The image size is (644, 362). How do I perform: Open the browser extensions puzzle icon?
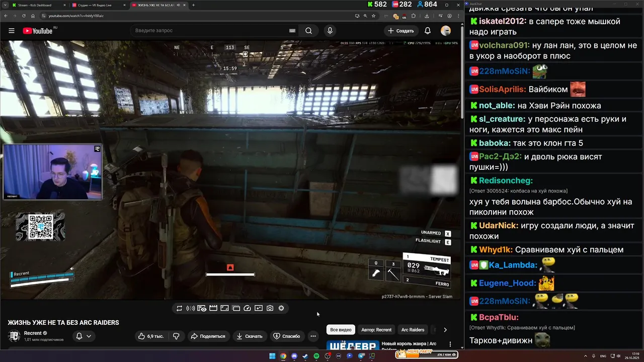point(414,16)
